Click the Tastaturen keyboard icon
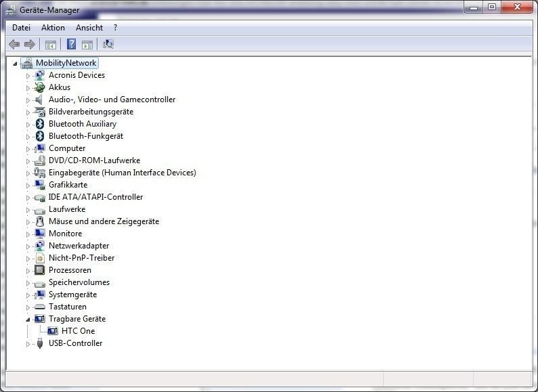Viewport: 538px width, 392px height. (40, 307)
